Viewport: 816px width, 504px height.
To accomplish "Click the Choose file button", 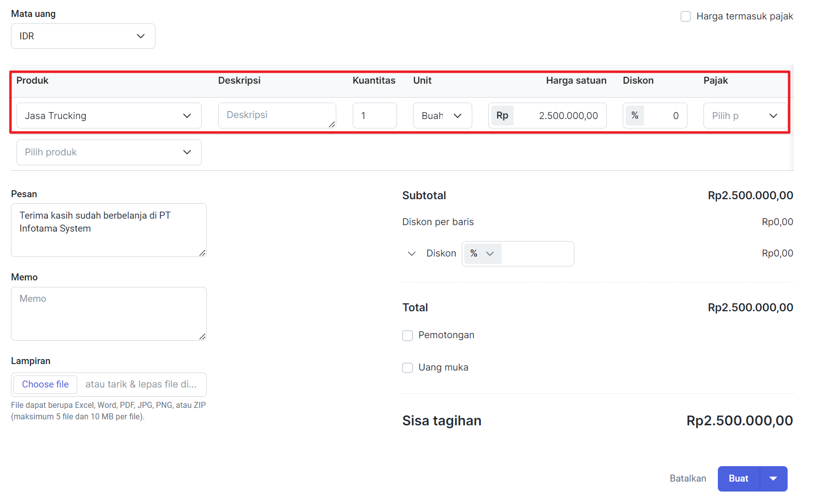I will pyautogui.click(x=45, y=384).
